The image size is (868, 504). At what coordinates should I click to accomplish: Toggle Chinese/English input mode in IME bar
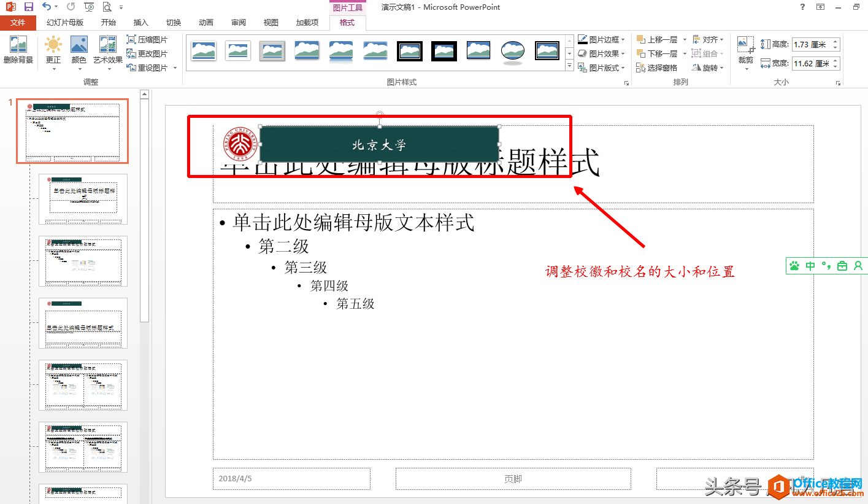tap(810, 265)
